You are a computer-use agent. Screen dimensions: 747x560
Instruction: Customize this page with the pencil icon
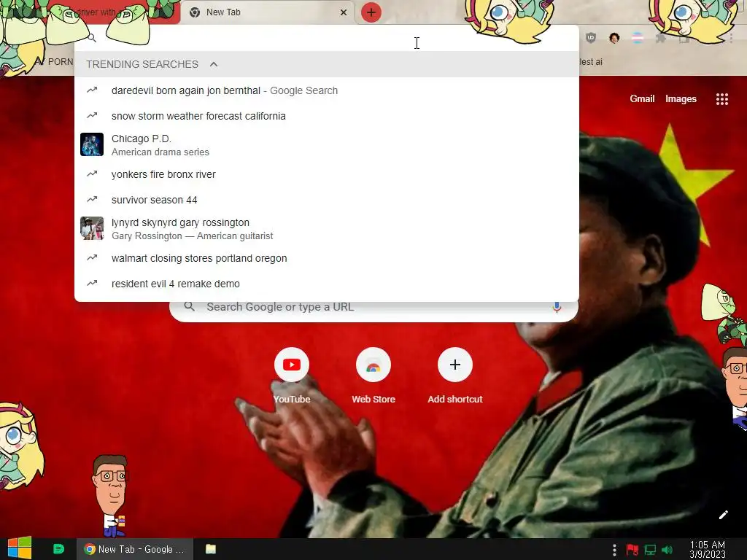tap(723, 515)
